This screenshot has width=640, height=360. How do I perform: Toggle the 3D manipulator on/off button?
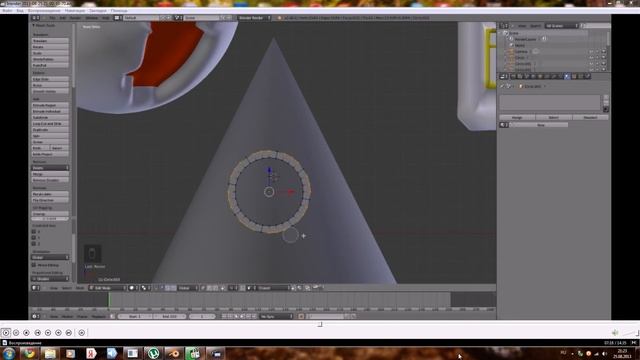(156, 288)
